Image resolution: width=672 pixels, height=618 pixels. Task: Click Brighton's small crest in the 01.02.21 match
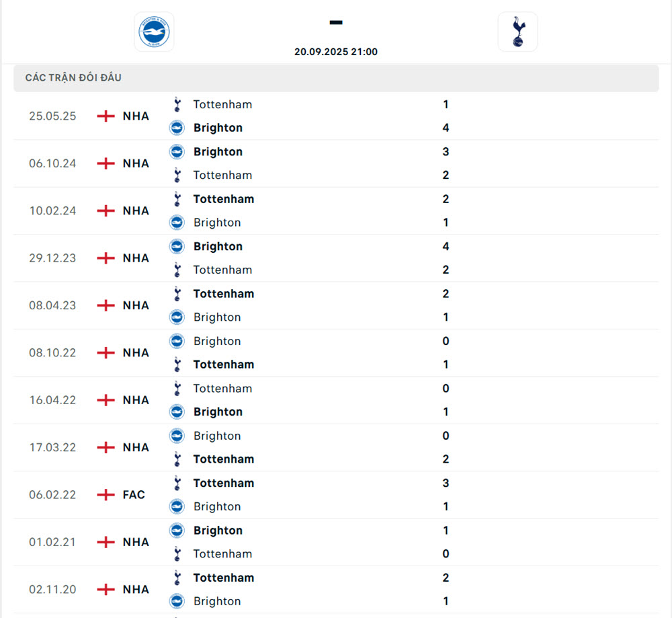177,531
